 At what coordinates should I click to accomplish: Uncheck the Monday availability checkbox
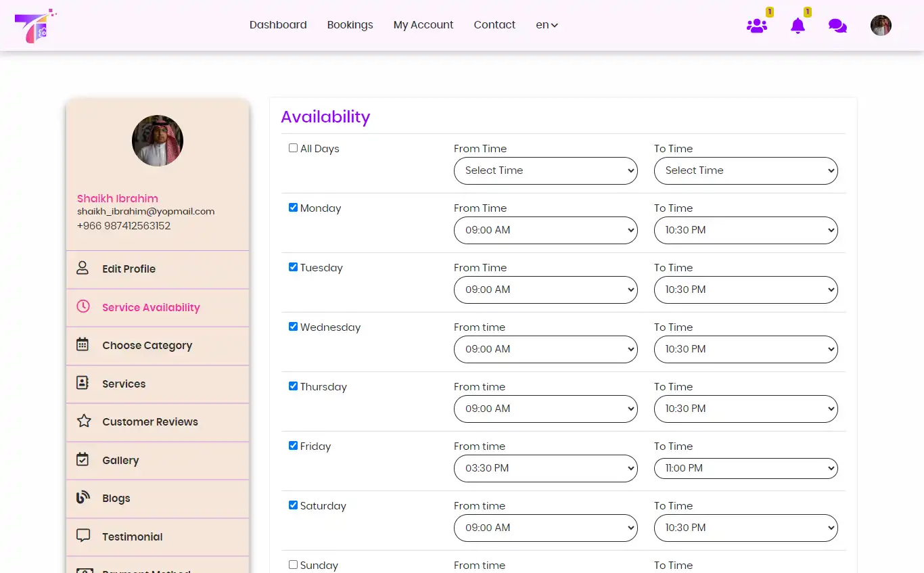[x=293, y=207]
